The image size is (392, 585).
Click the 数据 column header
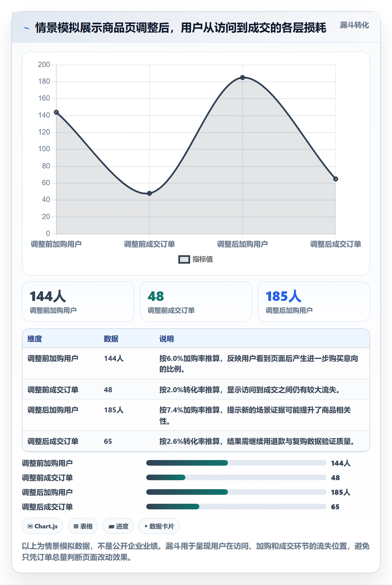[111, 339]
